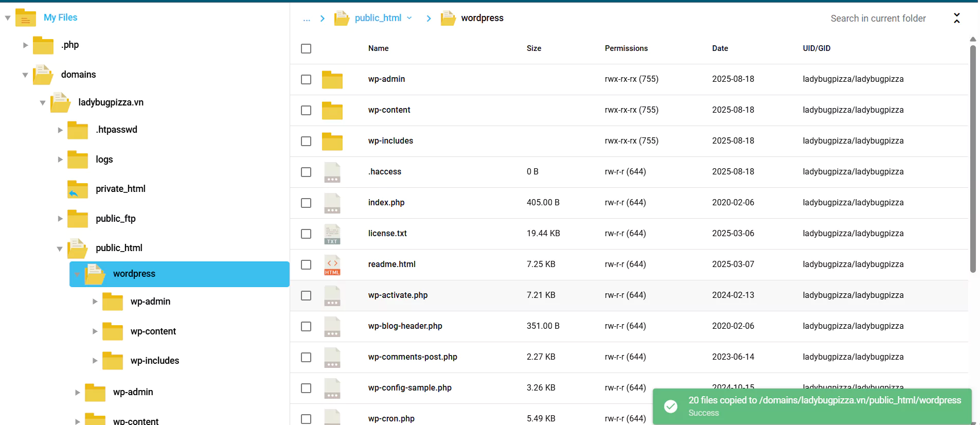Check the wp-blog-header.php row checkbox
Screen dimensions: 980x425
(306, 326)
